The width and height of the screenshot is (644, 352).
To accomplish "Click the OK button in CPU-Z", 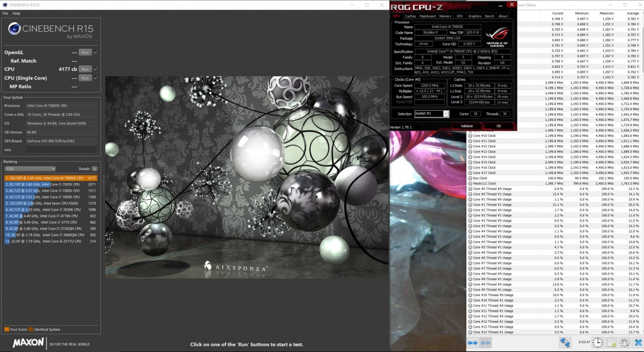I will [499, 126].
